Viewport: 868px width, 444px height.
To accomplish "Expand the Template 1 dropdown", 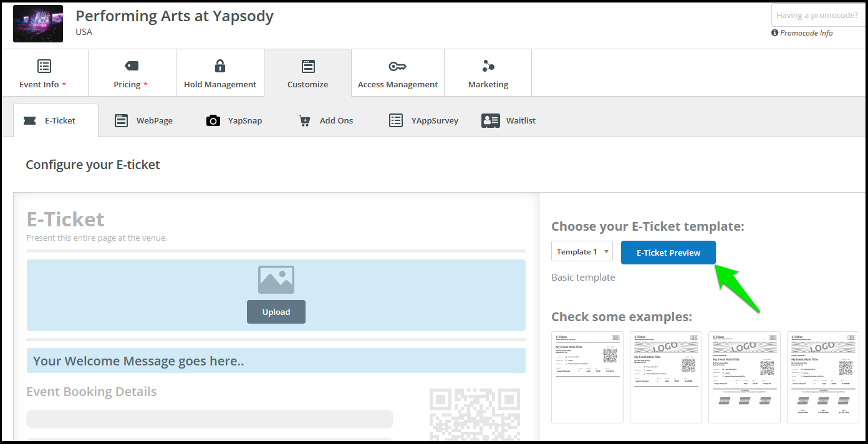I will (582, 251).
